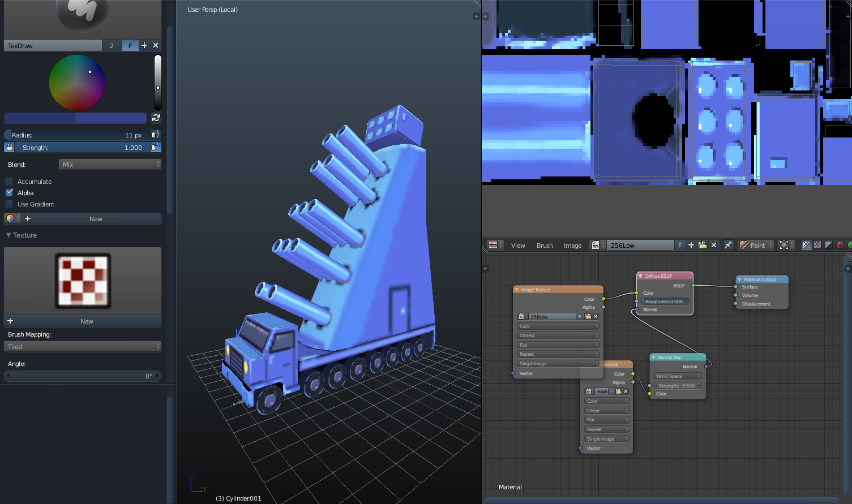Browse images in the High texture node
Viewport: 852px width, 504px height.
click(589, 391)
